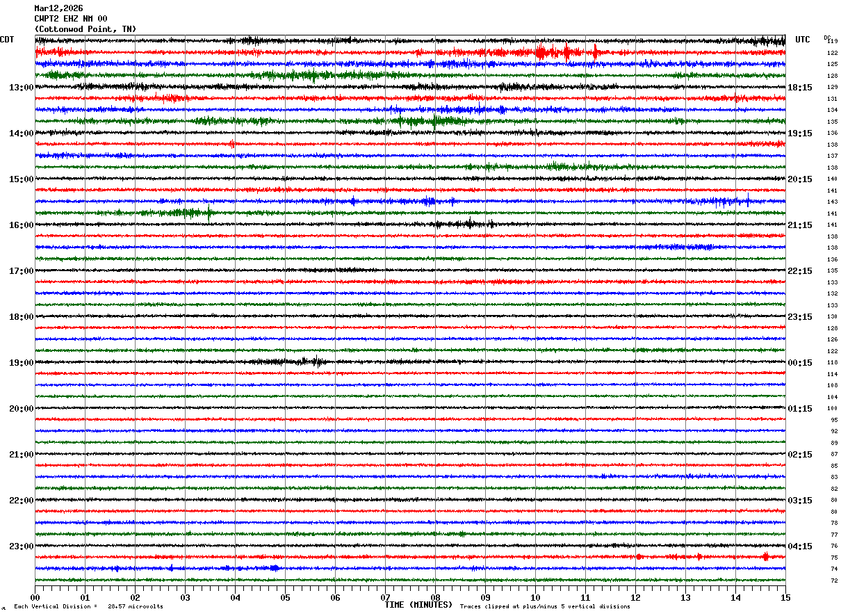Click the minute axis tick label 01
Image resolution: width=841 pixels, height=616 pixels.
tap(85, 597)
